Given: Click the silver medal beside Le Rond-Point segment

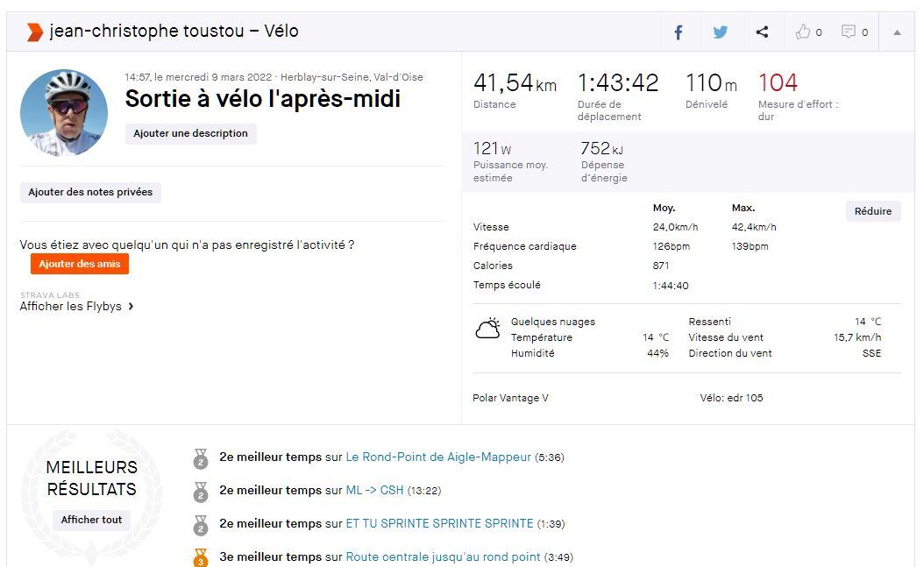Looking at the screenshot, I should pyautogui.click(x=201, y=458).
